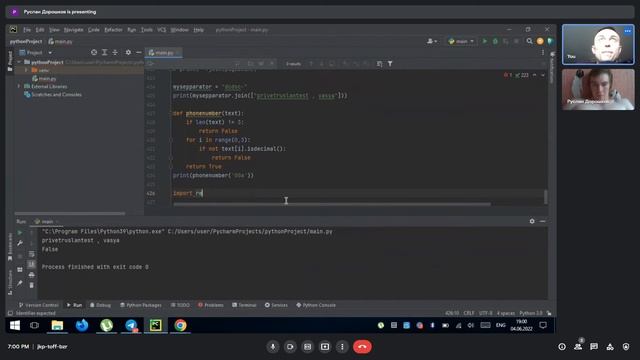
Task: Click the orange user avatar icon in PyCharm toolbar
Action: 540,41
